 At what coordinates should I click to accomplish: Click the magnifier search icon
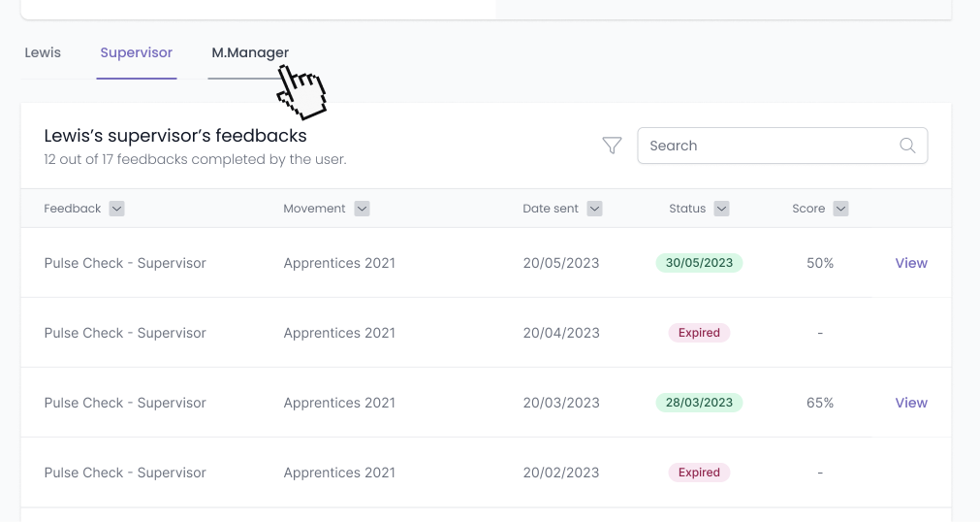pyautogui.click(x=907, y=146)
